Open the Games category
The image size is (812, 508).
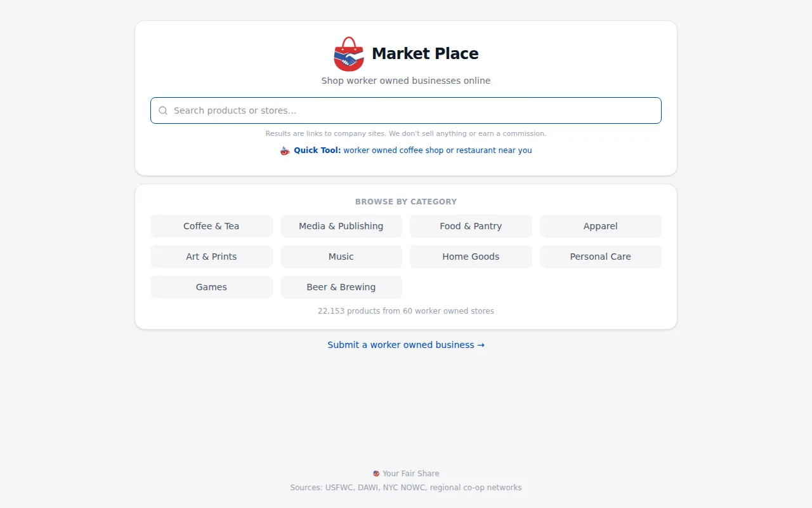coord(211,287)
